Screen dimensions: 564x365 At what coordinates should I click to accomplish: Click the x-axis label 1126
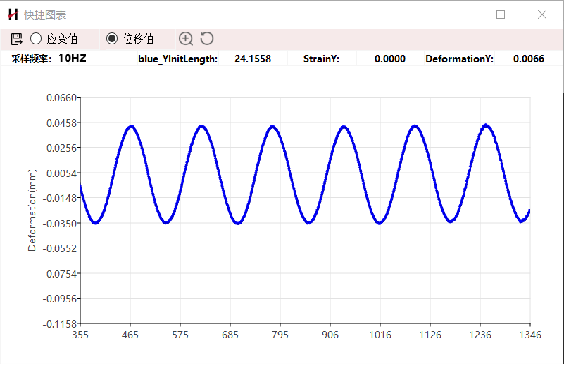pyautogui.click(x=430, y=335)
